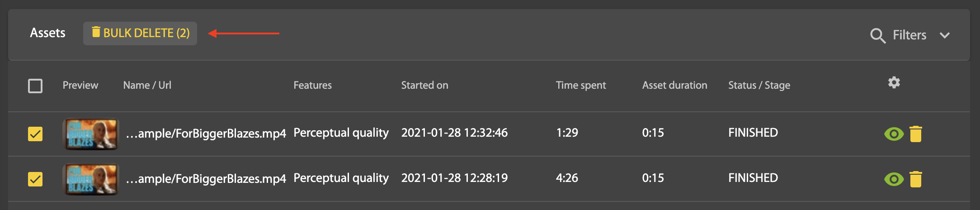
Task: View the asset started at 12:32:46
Action: (894, 134)
